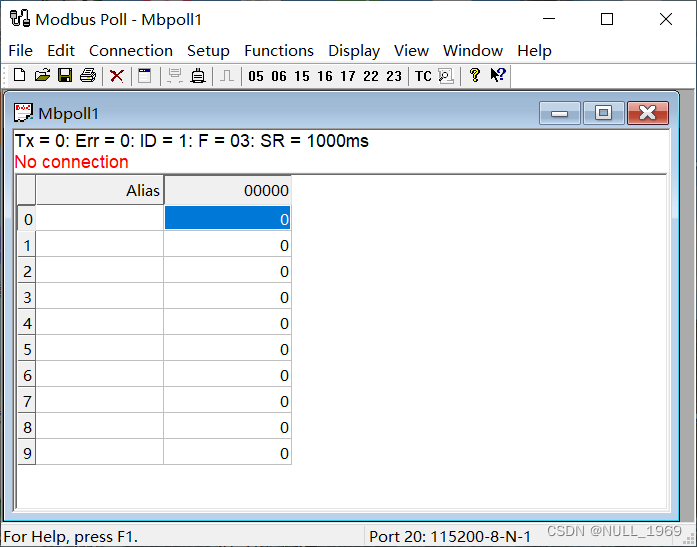Click the Alias cell in row 7
The height and width of the screenshot is (547, 697).
(x=100, y=400)
